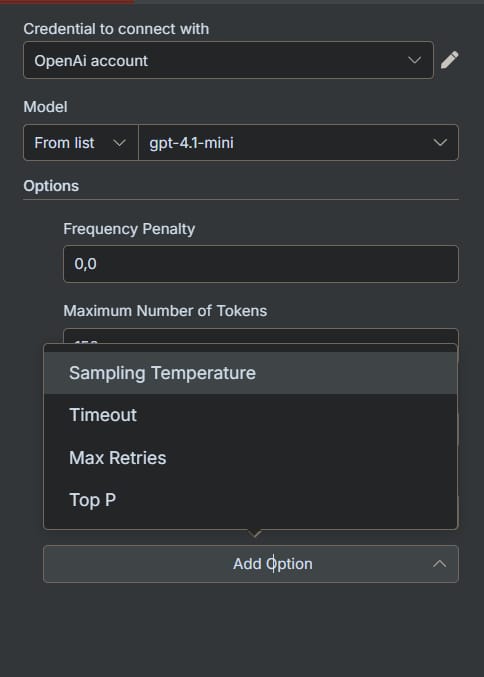Focus the Frequency Penalty input field
Image resolution: width=484 pixels, height=677 pixels.
[x=261, y=264]
